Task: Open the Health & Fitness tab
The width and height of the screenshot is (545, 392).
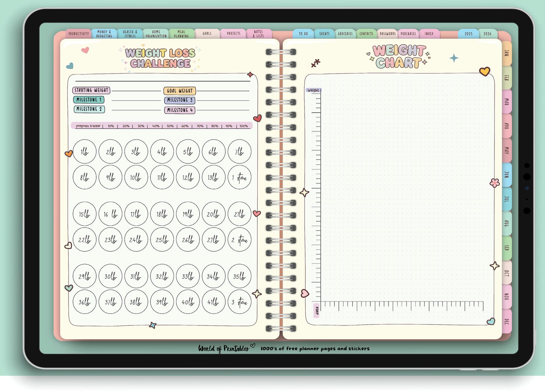Action: (x=130, y=34)
